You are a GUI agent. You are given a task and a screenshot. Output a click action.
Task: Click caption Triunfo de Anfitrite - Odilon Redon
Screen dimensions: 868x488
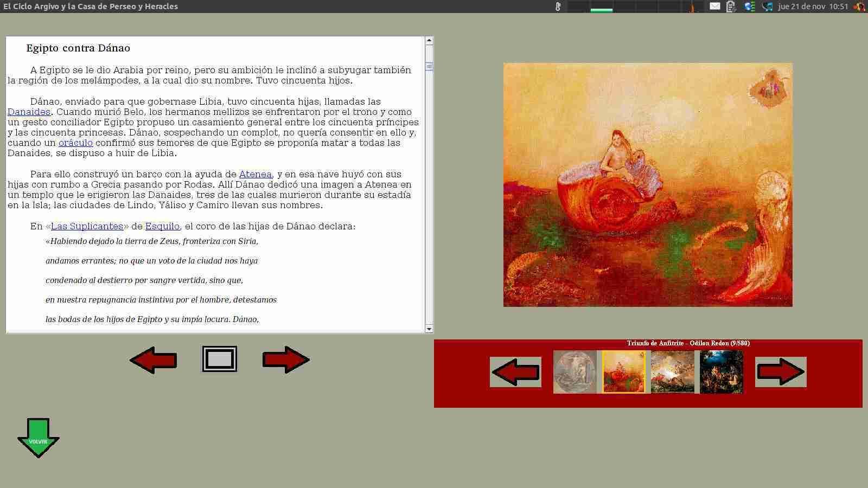(688, 343)
